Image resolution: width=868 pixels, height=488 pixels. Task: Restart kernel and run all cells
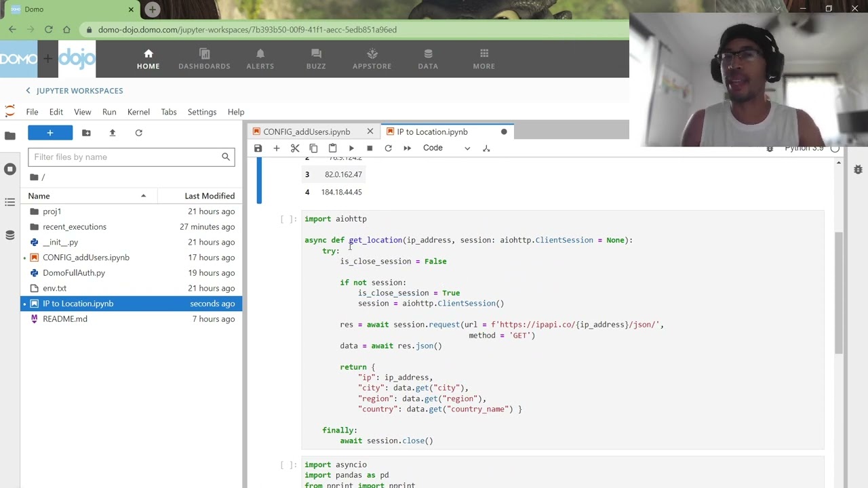pos(407,148)
